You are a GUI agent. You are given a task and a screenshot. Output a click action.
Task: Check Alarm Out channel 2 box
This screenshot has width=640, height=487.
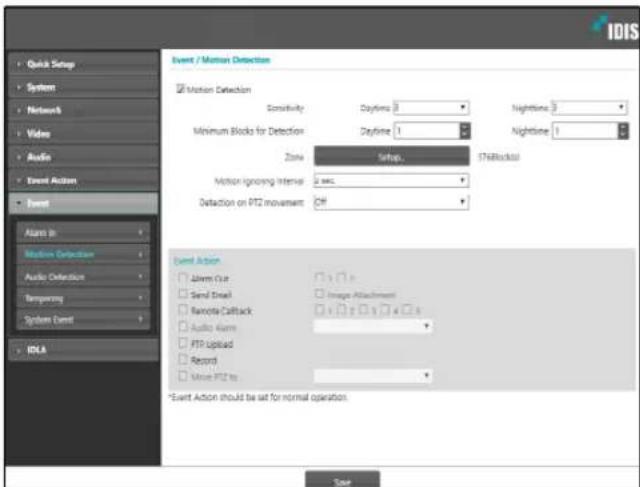(x=342, y=278)
